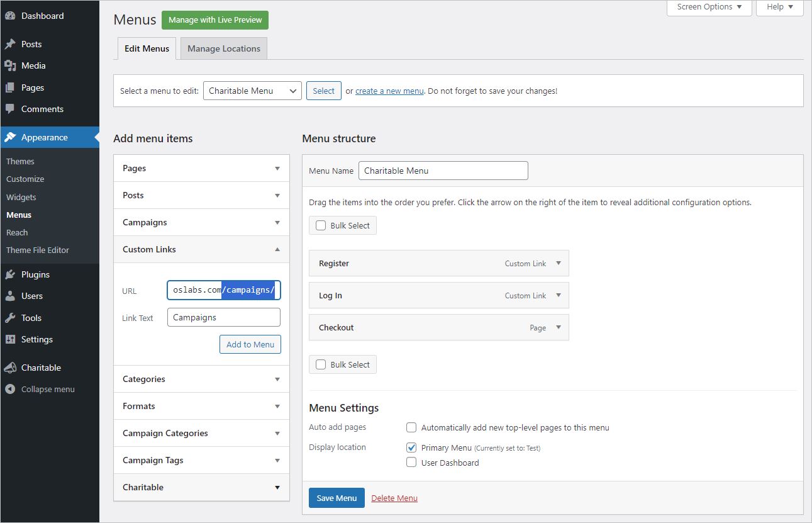Tick the top Bulk Select checkbox
Screen dimensions: 812x523
(x=321, y=225)
